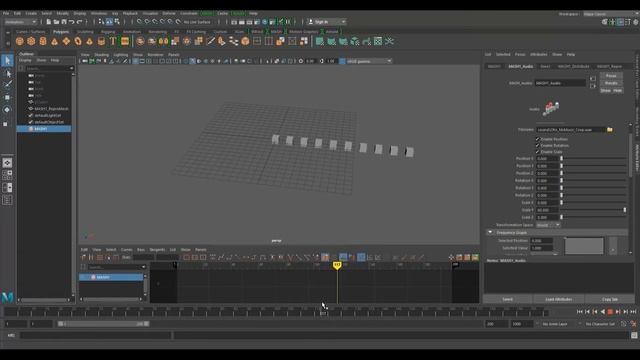
Task: Click the Presets button
Action: 611,83
